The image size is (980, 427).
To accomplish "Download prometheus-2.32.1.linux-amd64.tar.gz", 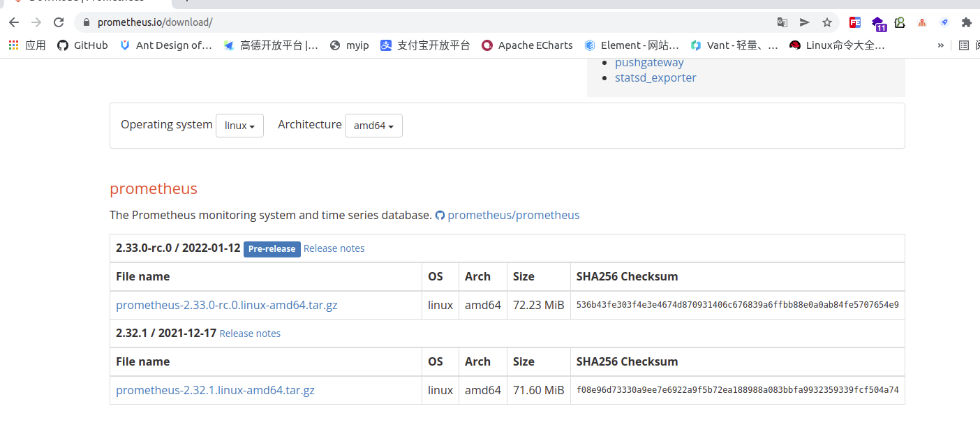I will (215, 390).
